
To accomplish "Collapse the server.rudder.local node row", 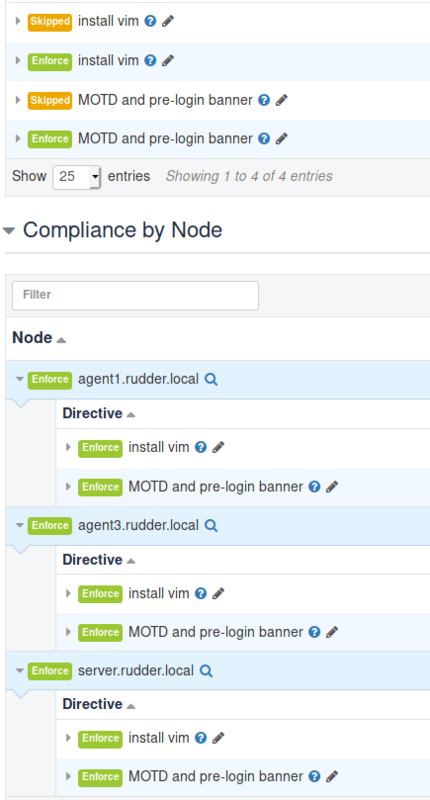I will tap(20, 670).
